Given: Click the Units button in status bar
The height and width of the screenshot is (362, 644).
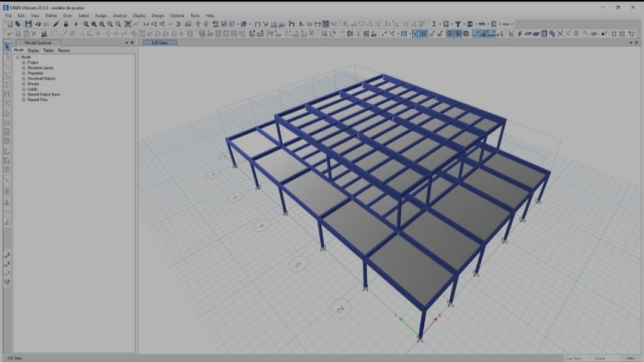Looking at the screenshot, I should tap(630, 358).
